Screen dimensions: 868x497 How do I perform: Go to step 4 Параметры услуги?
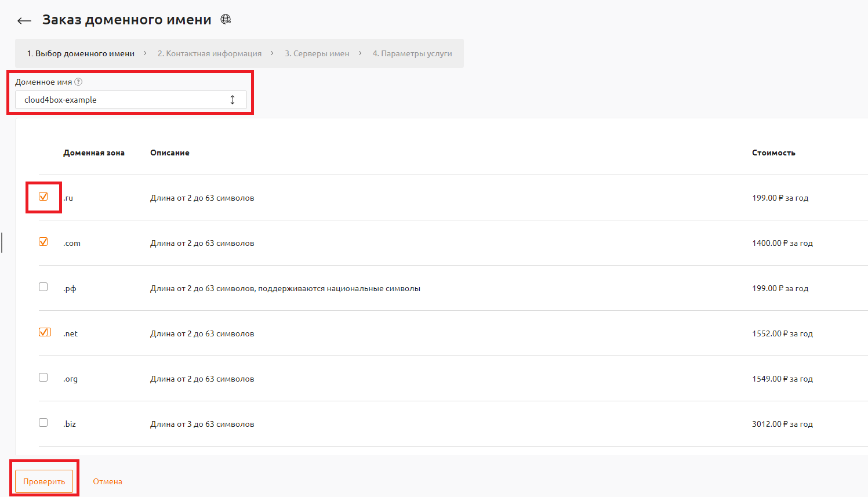coord(412,53)
